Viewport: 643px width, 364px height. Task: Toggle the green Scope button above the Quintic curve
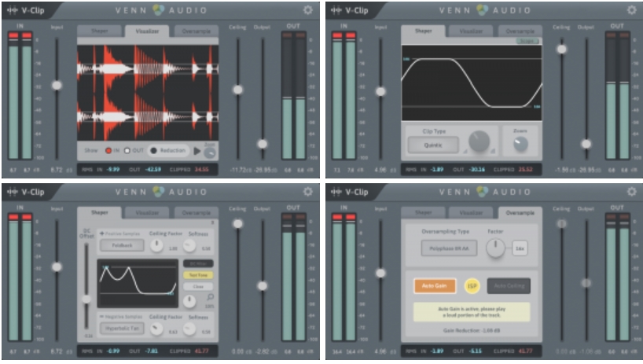pyautogui.click(x=527, y=41)
